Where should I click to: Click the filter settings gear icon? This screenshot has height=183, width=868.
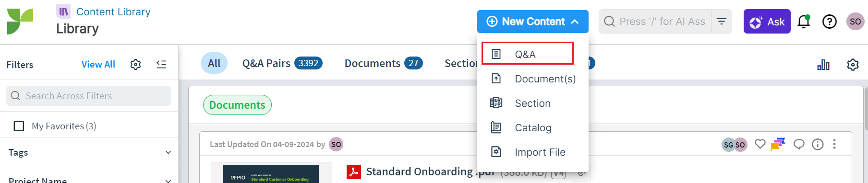point(136,64)
